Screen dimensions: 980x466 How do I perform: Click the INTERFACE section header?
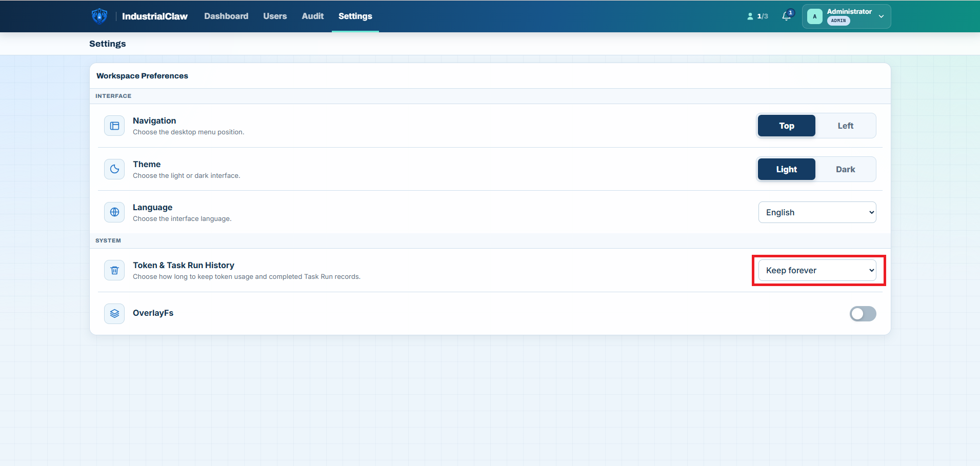point(113,96)
